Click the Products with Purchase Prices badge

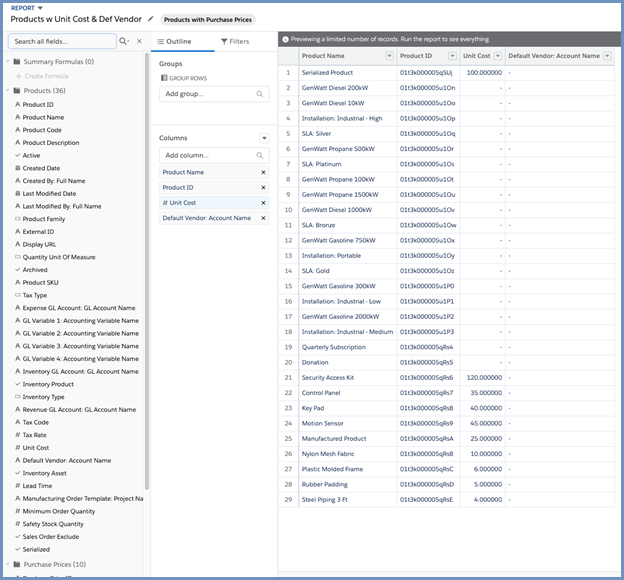208,20
